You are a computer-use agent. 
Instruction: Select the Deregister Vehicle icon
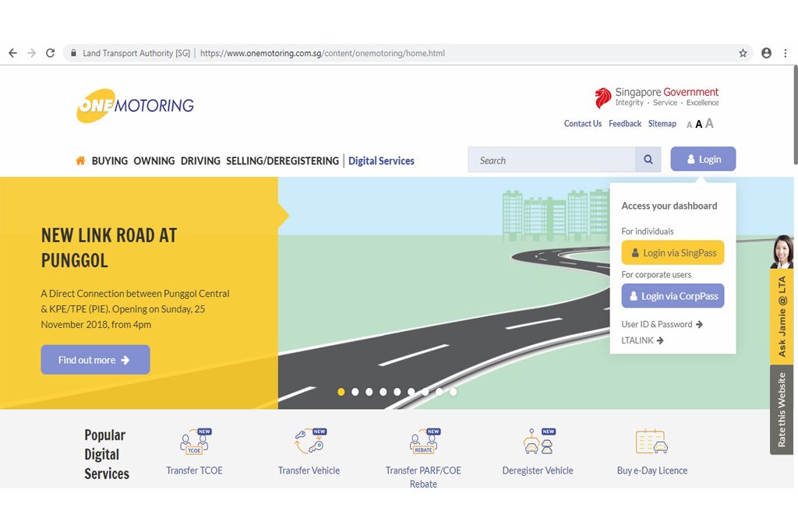click(x=538, y=442)
